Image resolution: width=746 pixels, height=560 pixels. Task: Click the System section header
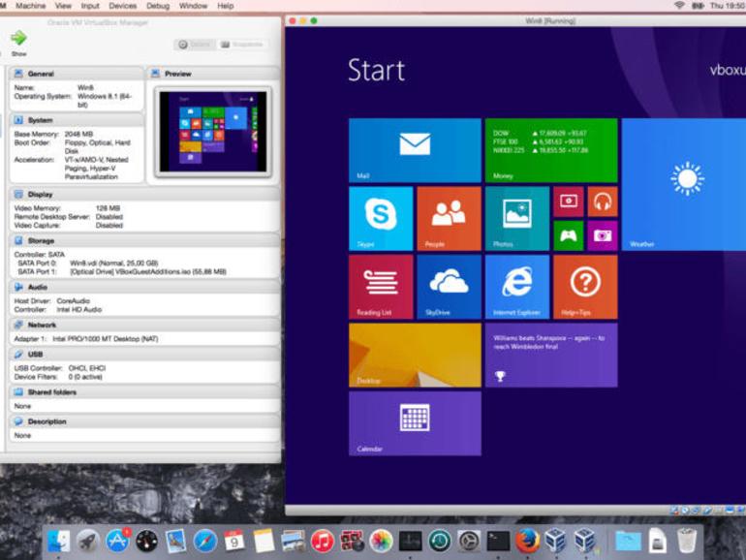click(77, 120)
